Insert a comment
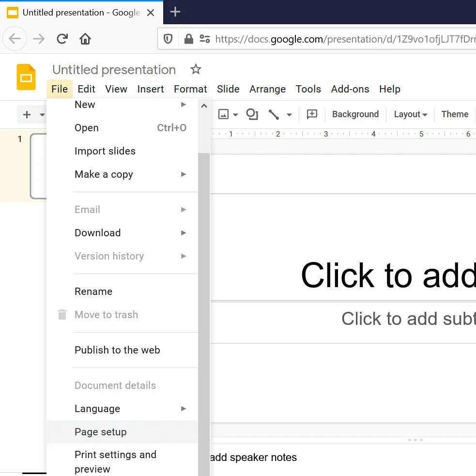Viewport: 476px width, 476px height. click(x=311, y=114)
